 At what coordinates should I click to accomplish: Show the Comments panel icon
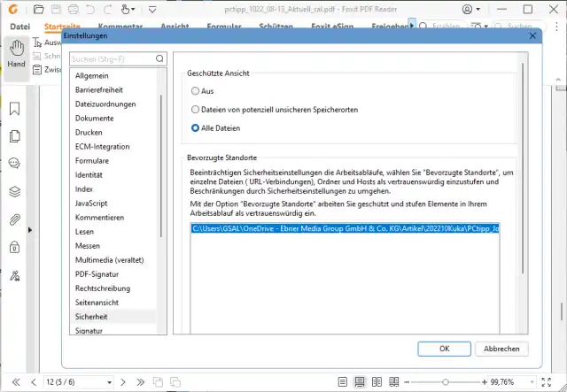pyautogui.click(x=14, y=163)
